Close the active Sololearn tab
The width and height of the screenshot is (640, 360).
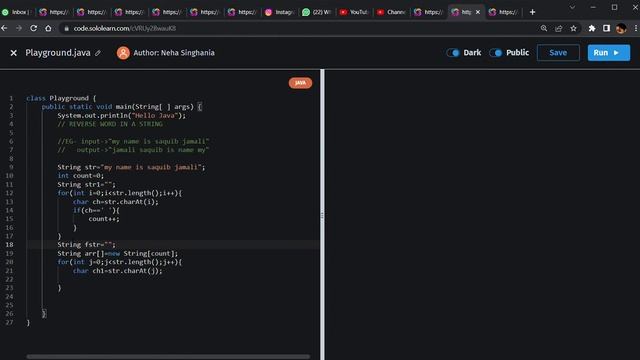click(x=478, y=12)
